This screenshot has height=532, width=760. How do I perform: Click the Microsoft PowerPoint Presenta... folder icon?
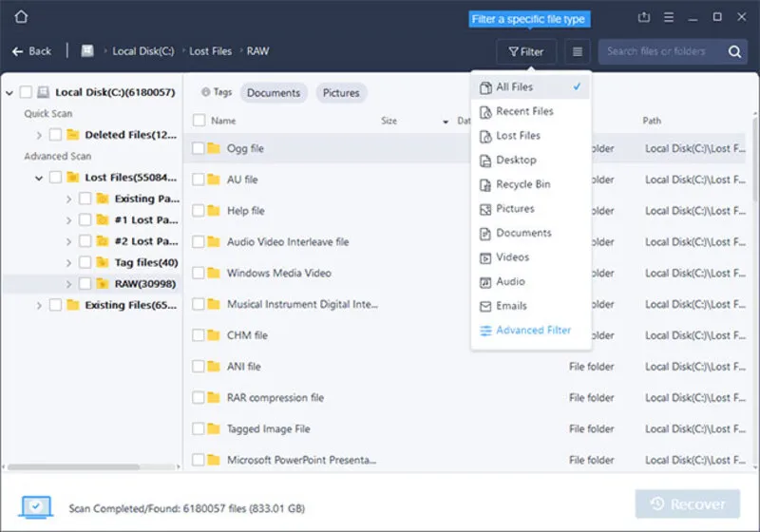(214, 459)
